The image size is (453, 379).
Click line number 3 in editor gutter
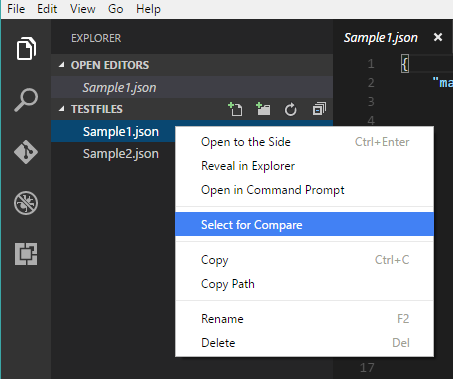371,101
